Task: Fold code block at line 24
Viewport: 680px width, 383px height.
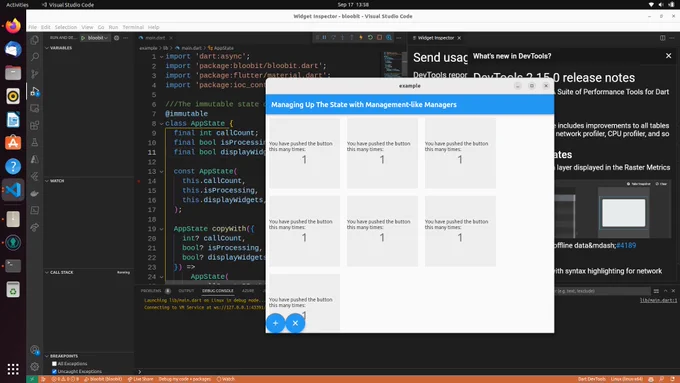Action: pos(161,277)
